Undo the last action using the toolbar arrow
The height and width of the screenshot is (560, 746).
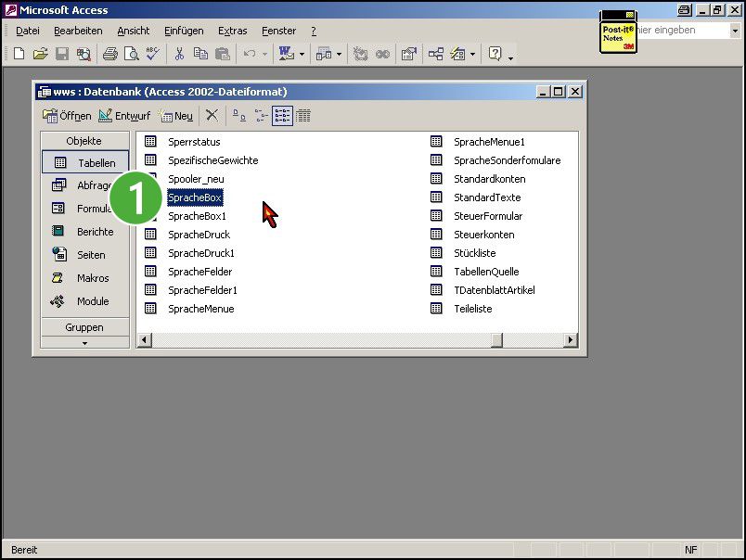[x=250, y=54]
